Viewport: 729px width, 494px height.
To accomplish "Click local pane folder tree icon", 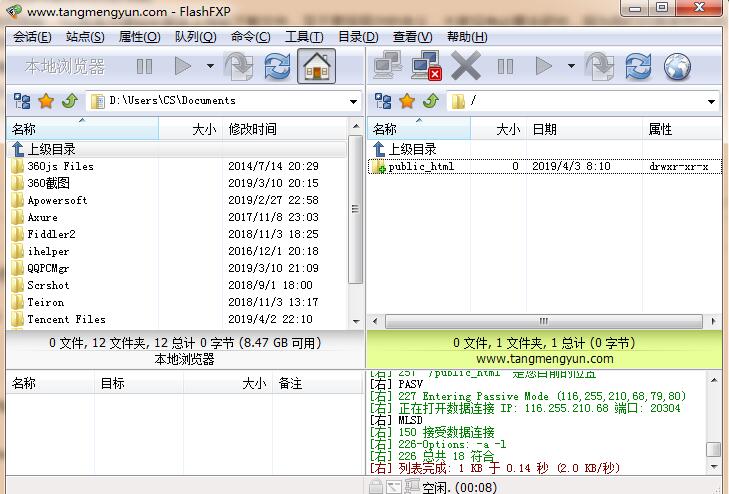I will pos(22,101).
